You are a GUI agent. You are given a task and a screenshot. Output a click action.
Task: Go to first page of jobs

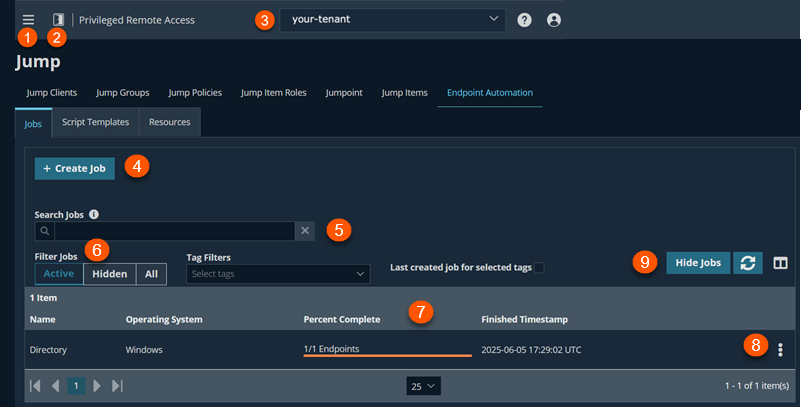tap(35, 386)
